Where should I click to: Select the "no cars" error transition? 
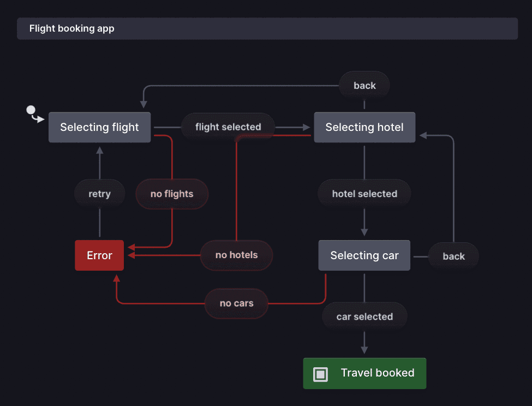coord(236,303)
